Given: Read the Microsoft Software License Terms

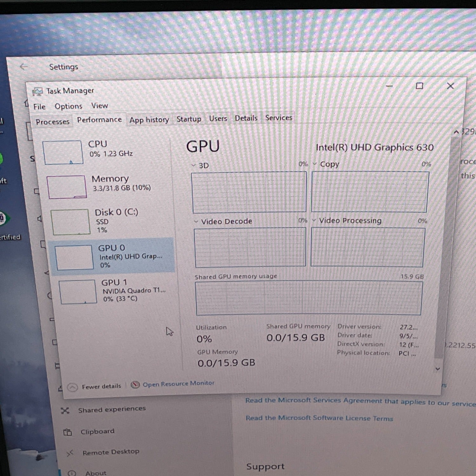Looking at the screenshot, I should pyautogui.click(x=319, y=418).
